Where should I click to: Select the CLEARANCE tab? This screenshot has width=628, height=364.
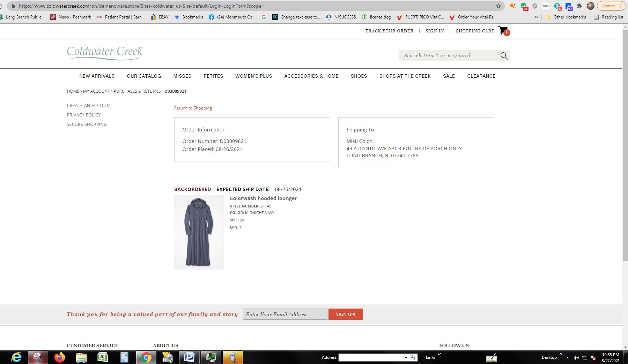coord(481,76)
